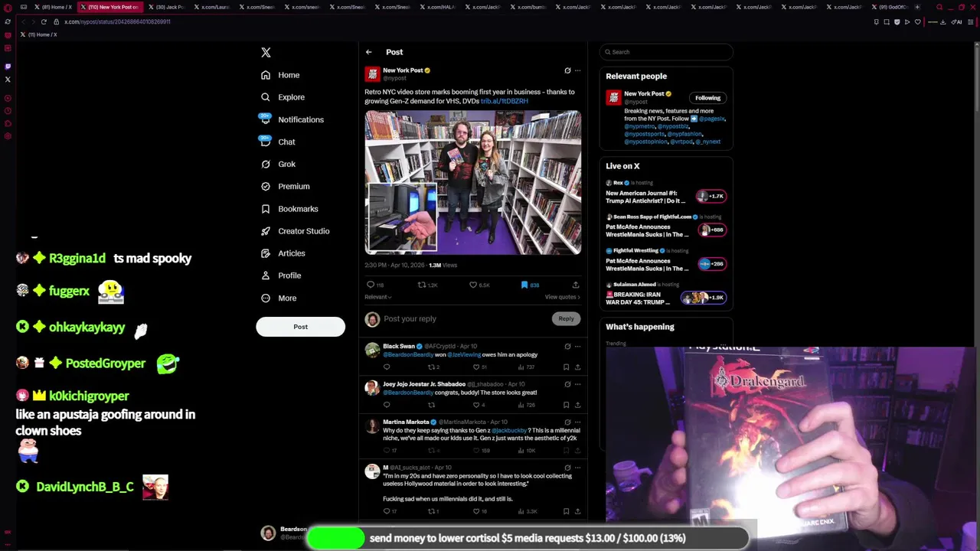The image size is (980, 551).
Task: Open the Explore page
Action: [283, 97]
